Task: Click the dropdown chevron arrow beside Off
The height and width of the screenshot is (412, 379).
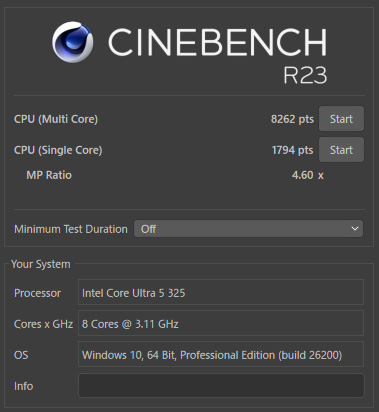Action: (x=355, y=229)
